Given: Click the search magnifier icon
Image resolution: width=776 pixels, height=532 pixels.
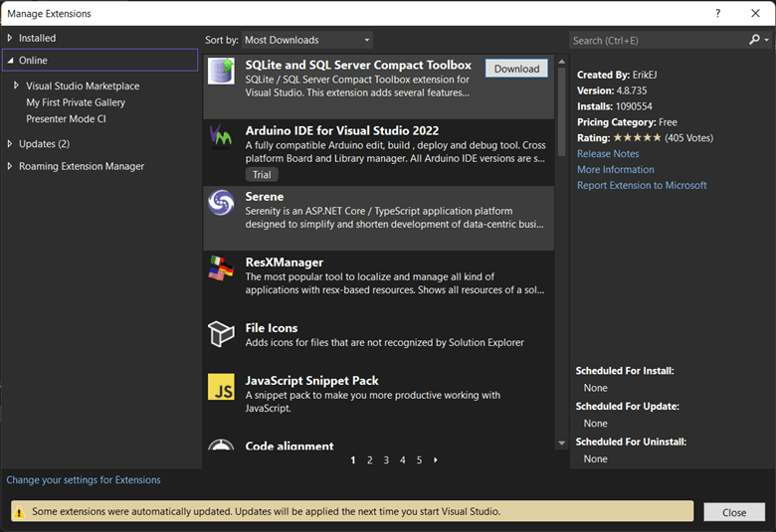Looking at the screenshot, I should (754, 40).
